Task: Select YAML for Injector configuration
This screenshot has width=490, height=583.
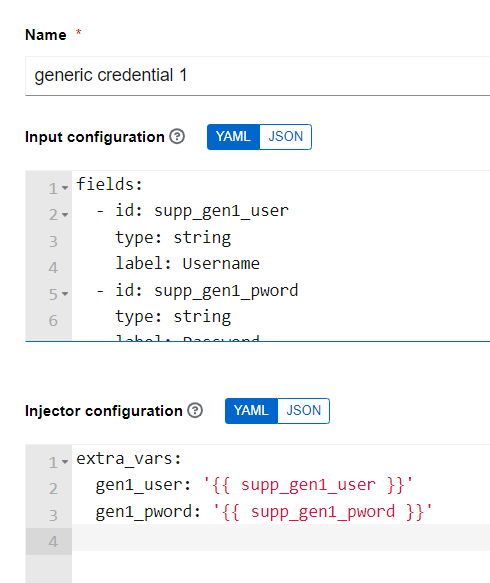Action: (x=251, y=411)
